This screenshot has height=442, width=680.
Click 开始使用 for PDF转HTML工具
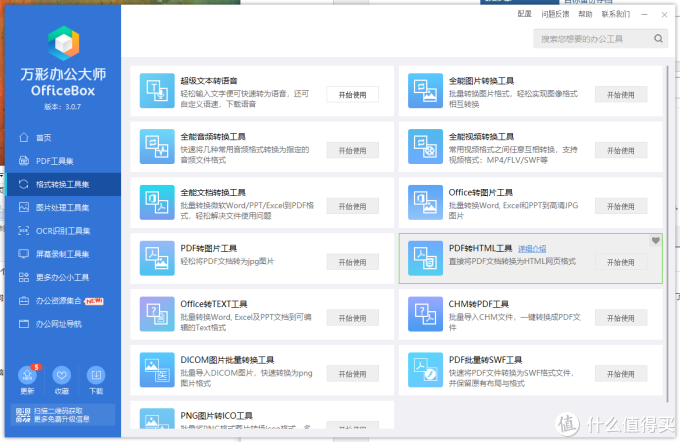(x=621, y=262)
